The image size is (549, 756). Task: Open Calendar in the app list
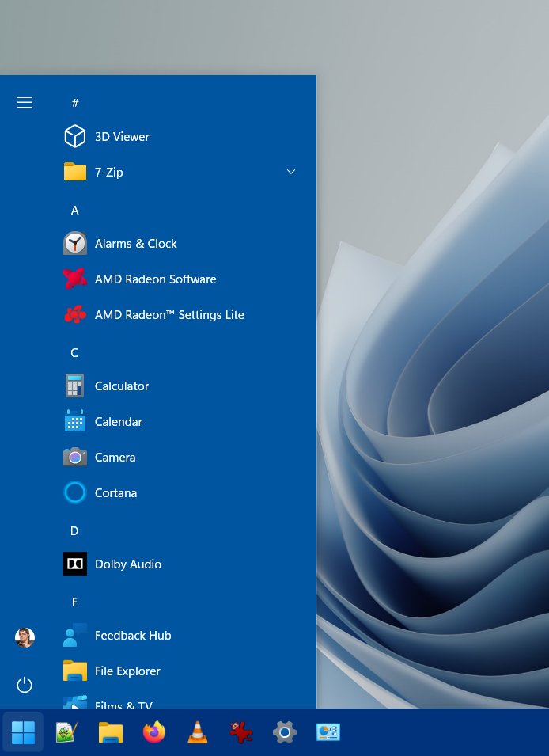click(118, 422)
